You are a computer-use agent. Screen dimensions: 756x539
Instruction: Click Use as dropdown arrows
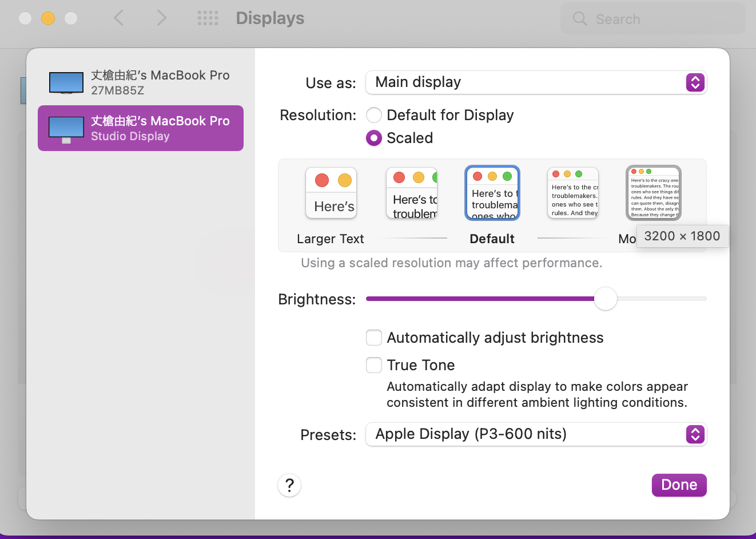(695, 82)
